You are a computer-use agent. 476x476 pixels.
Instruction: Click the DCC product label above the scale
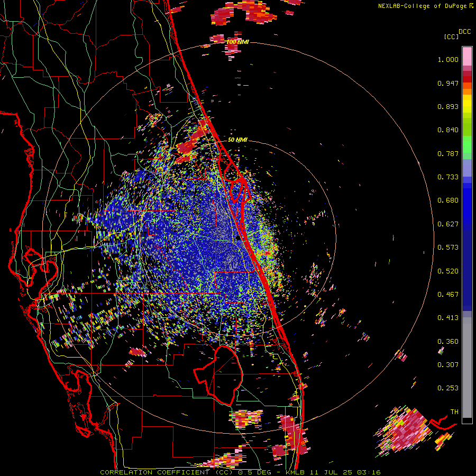pyautogui.click(x=465, y=32)
